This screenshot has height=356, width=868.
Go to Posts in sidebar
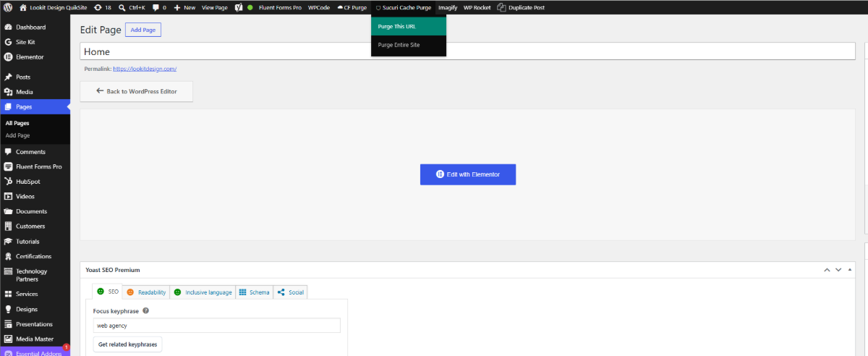click(x=35, y=77)
